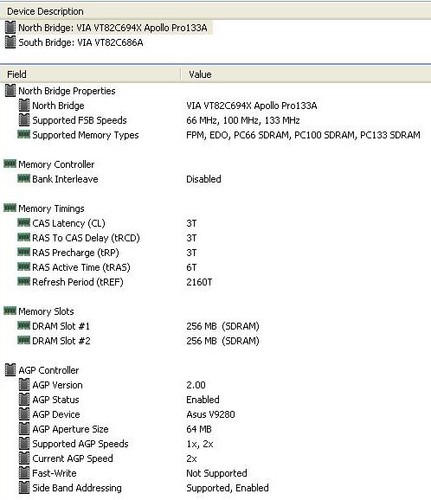The height and width of the screenshot is (500, 431).
Task: Click the AGP Device chip icon
Action: pyautogui.click(x=24, y=414)
